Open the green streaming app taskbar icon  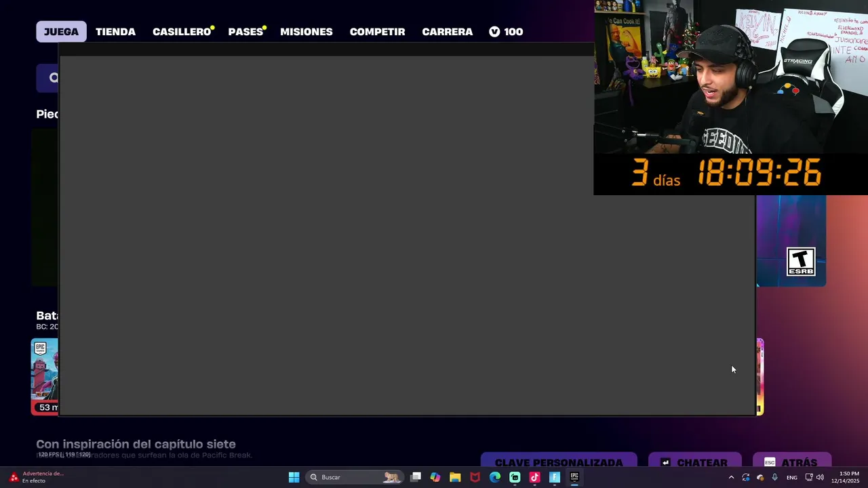515,477
